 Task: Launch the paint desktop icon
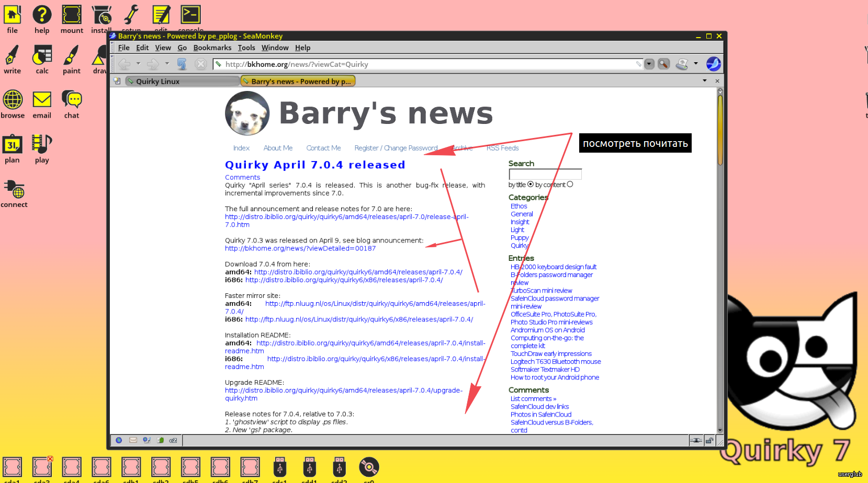[x=72, y=60]
